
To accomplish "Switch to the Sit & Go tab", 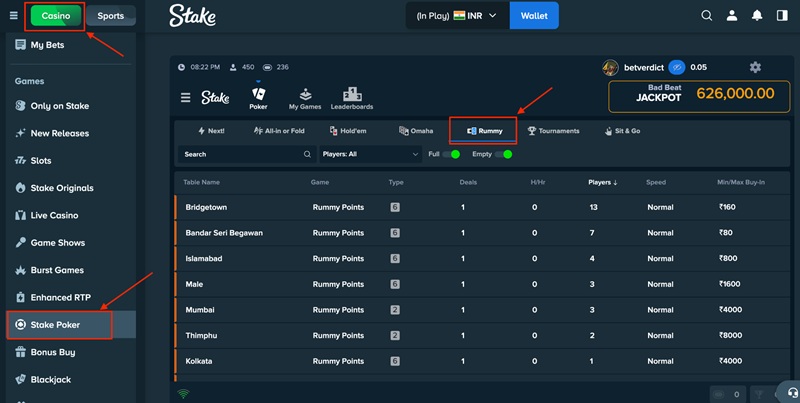I will 622,131.
